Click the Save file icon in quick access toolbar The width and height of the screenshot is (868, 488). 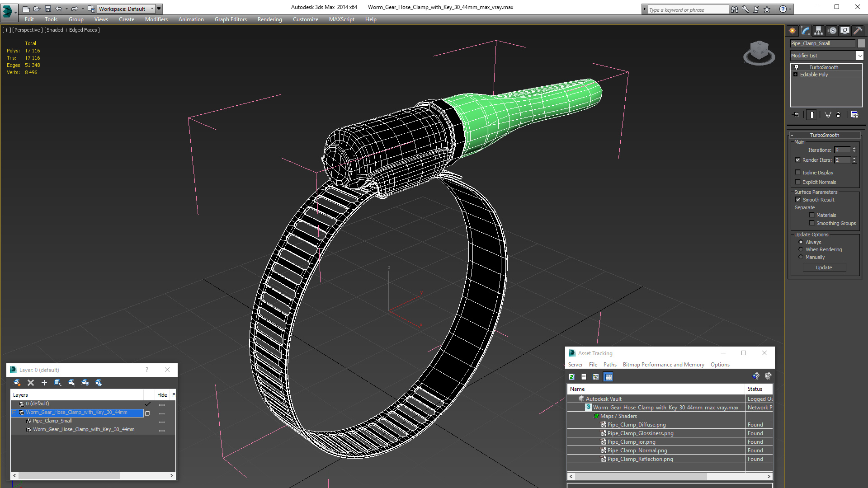(48, 9)
